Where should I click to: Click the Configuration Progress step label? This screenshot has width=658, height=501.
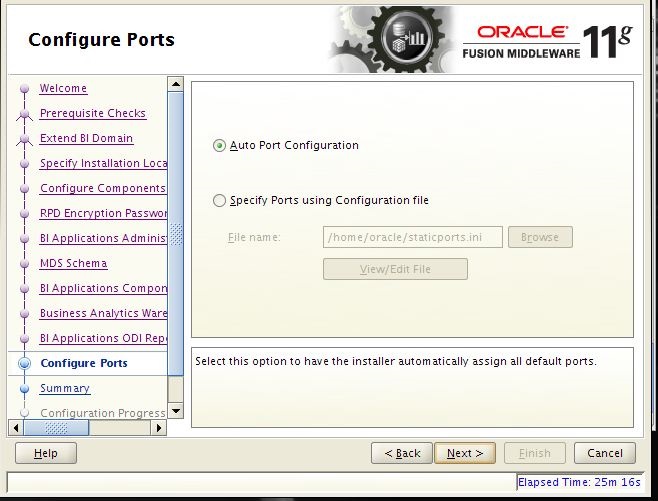[x=103, y=413]
